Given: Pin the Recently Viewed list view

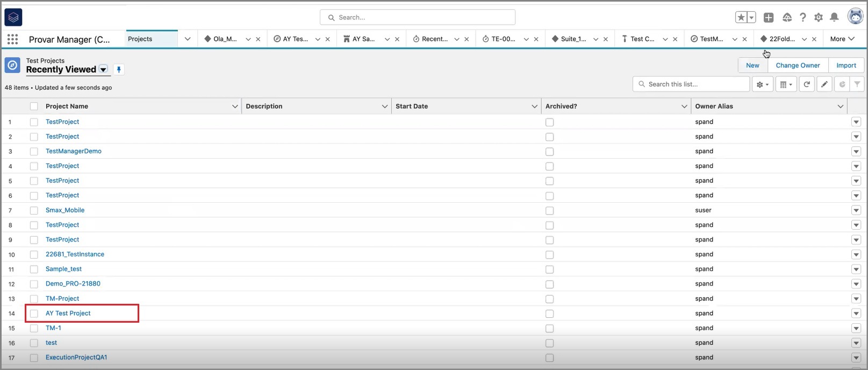Looking at the screenshot, I should tap(119, 69).
